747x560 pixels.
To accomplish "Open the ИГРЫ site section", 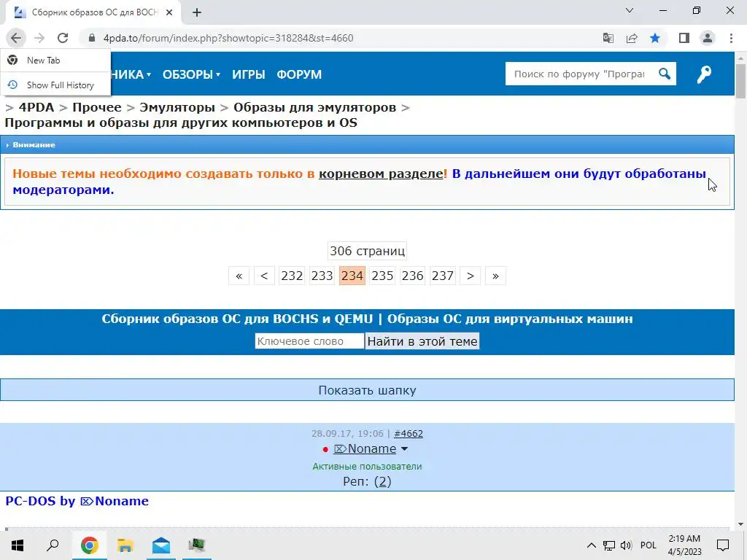I will coord(248,74).
